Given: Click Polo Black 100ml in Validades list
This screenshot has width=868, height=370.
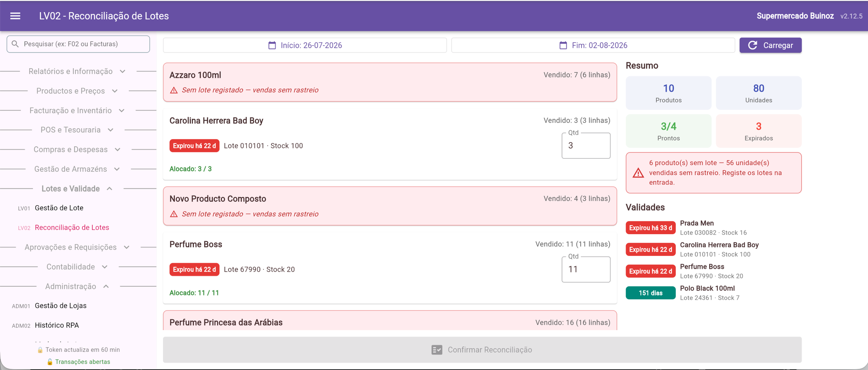Looking at the screenshot, I should [x=707, y=288].
